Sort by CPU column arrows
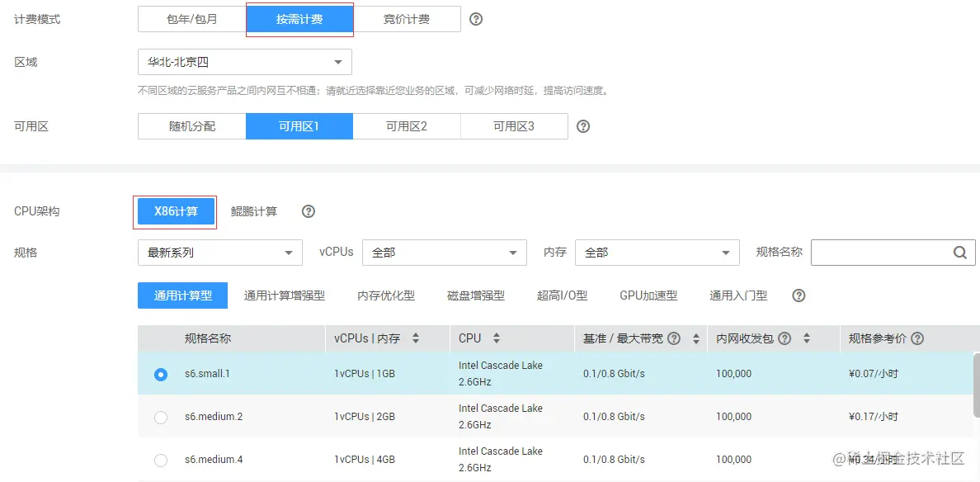 tap(497, 338)
